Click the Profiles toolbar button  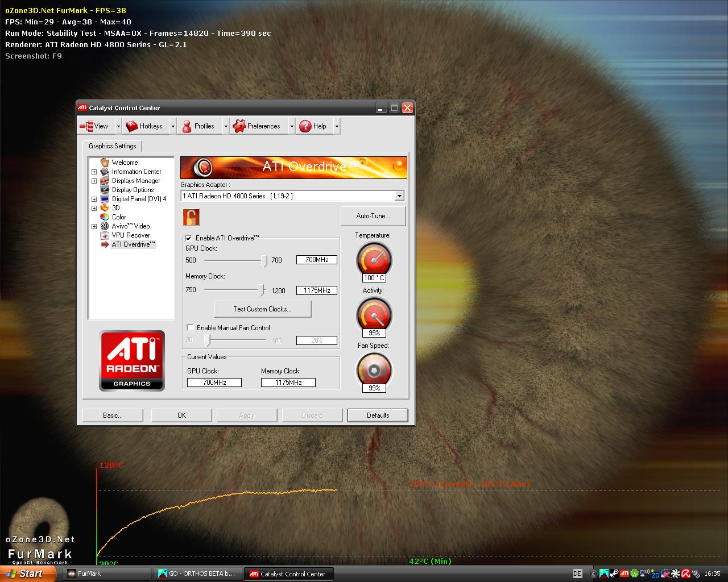(x=198, y=126)
